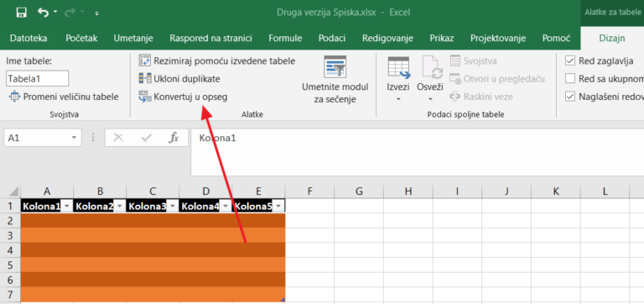Click the Select All corner triangle

pos(13,191)
